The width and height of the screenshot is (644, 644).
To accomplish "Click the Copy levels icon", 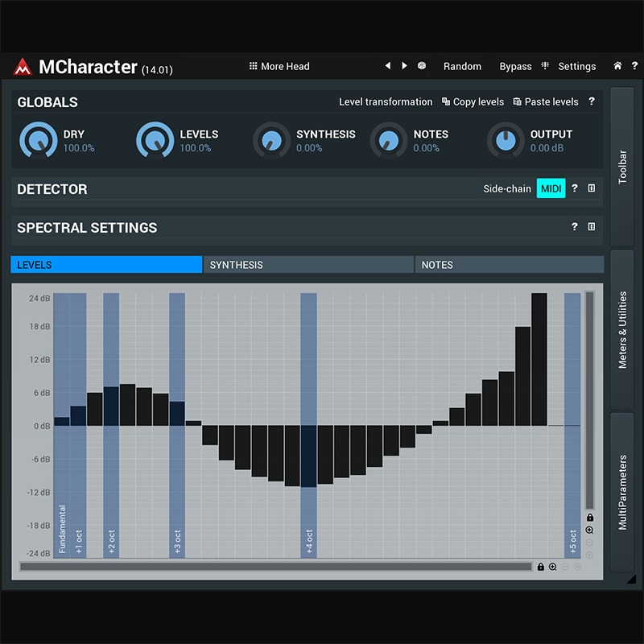I will pyautogui.click(x=446, y=101).
